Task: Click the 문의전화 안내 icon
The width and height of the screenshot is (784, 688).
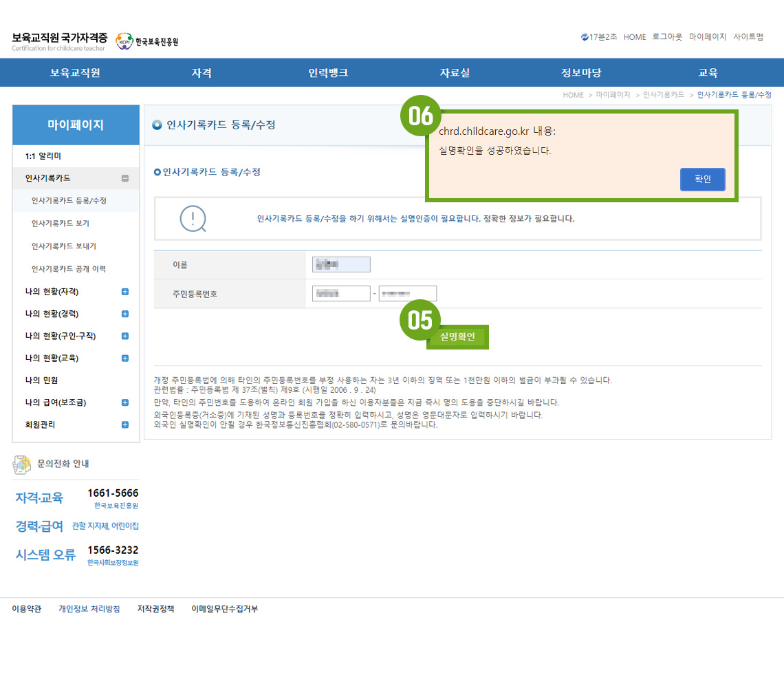Action: (22, 464)
